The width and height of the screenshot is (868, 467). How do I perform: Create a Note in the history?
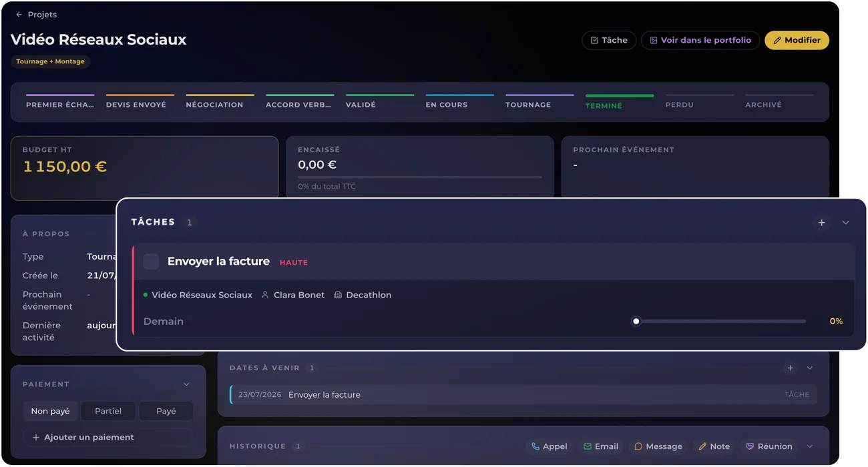pos(714,446)
